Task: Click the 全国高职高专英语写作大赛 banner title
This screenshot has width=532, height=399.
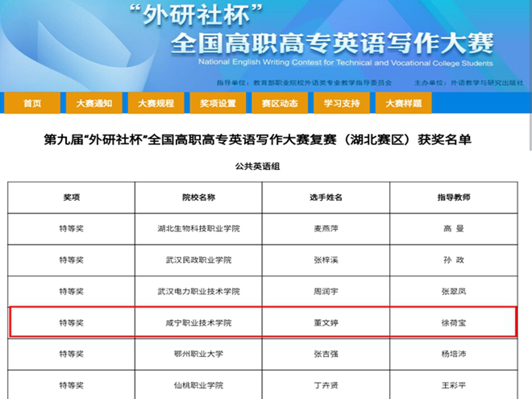Action: pyautogui.click(x=332, y=44)
